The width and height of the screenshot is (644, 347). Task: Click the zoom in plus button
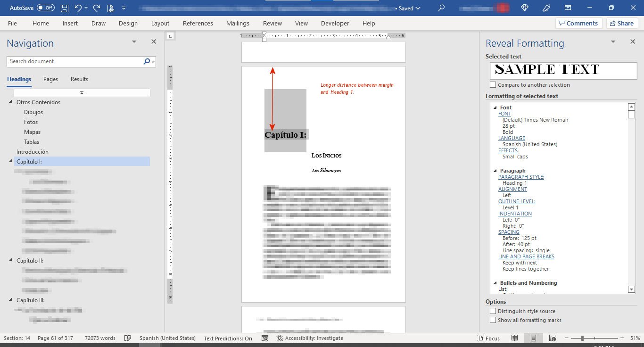tap(622, 338)
